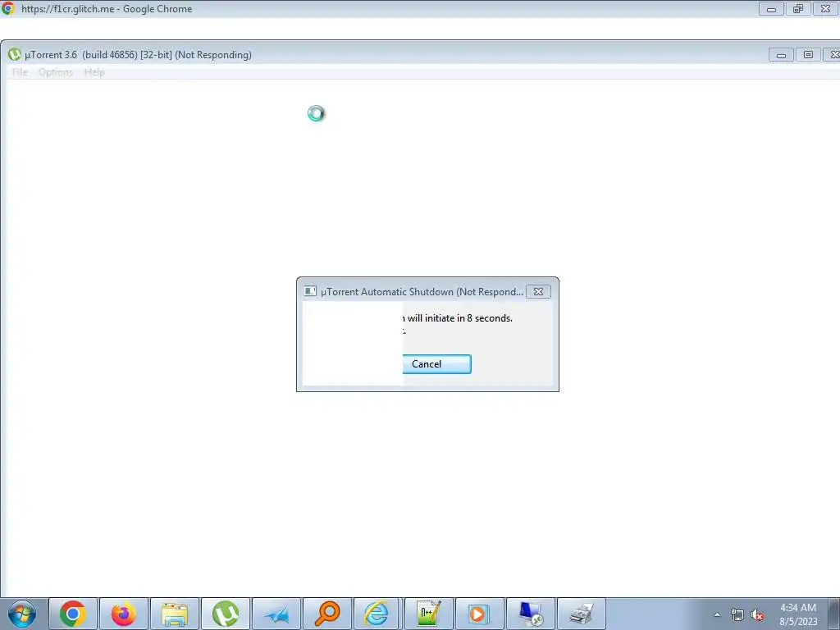Open the Windows Start menu
840x630 pixels.
tap(22, 614)
